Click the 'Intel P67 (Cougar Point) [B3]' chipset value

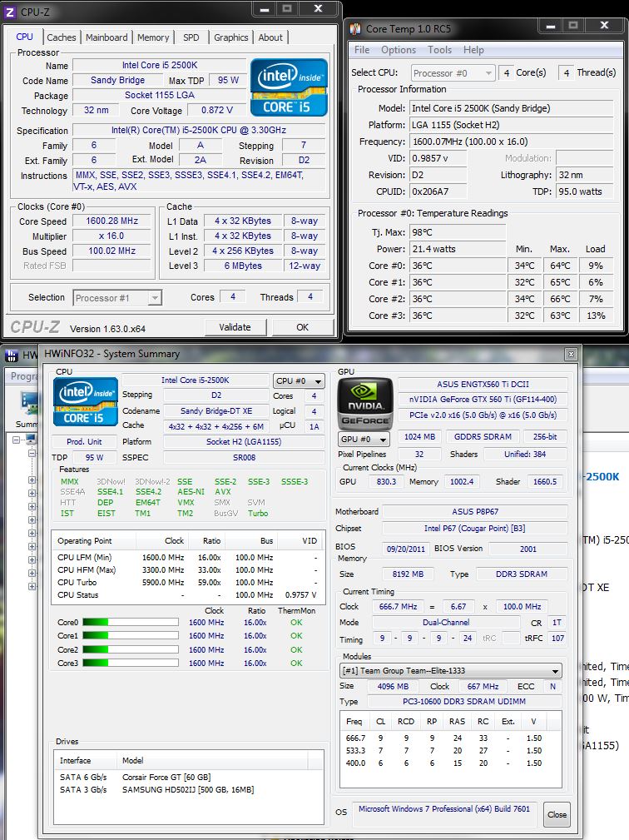click(475, 528)
